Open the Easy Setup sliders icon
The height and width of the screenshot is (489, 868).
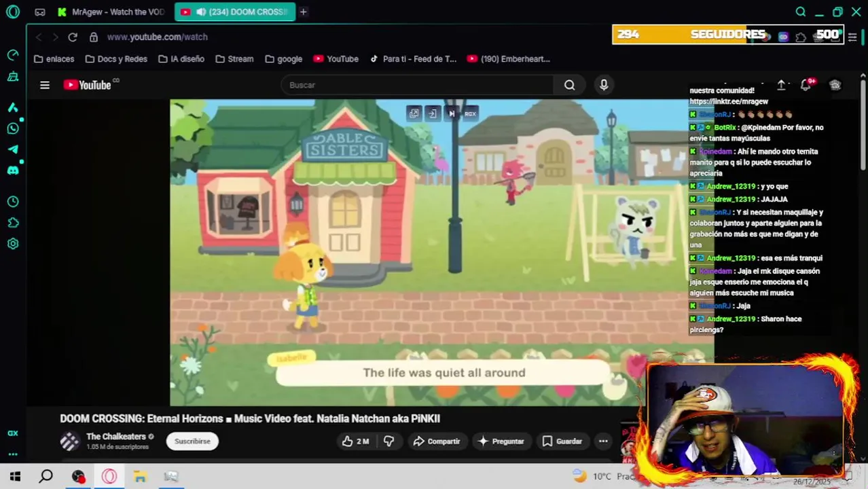pos(852,37)
